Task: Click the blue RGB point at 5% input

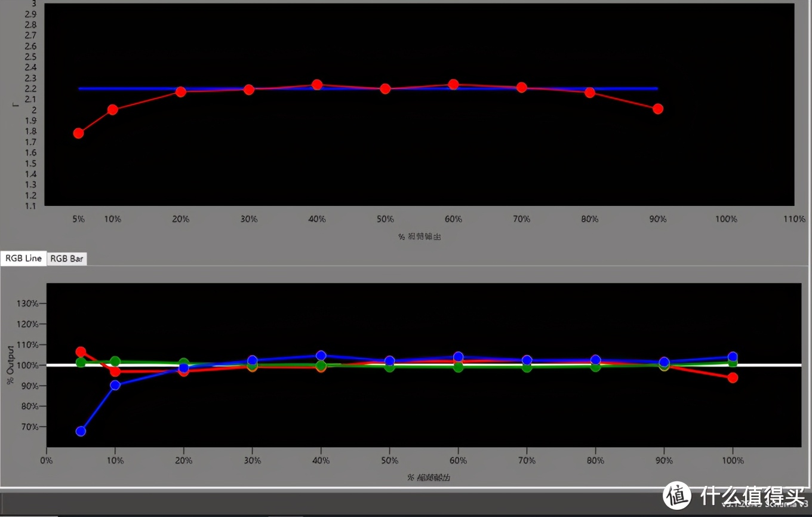Action: 81,431
